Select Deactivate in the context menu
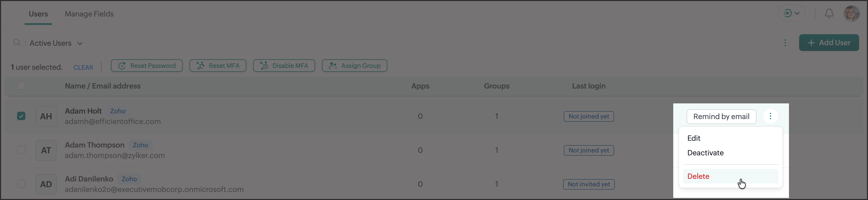This screenshot has width=868, height=200. (705, 153)
